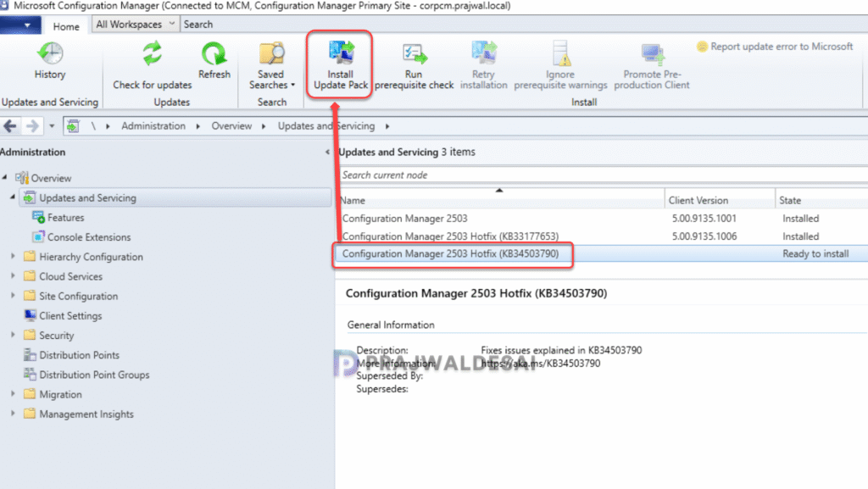Expand arrow after Updates and Servicing breadcrumb

click(x=387, y=126)
